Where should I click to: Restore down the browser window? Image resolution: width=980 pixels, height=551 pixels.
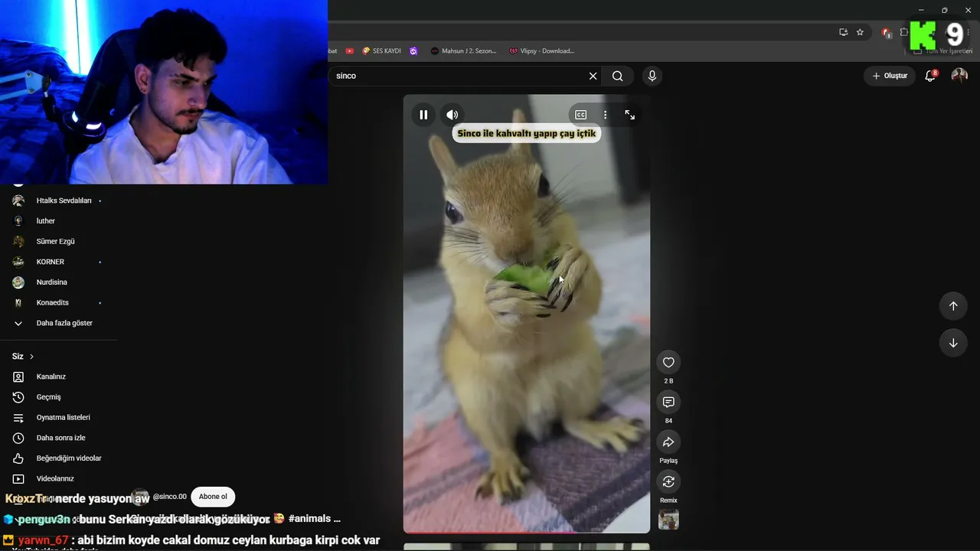coord(944,10)
